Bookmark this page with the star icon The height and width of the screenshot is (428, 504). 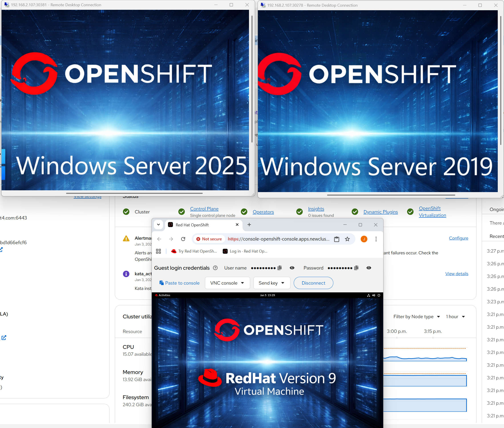coord(347,239)
